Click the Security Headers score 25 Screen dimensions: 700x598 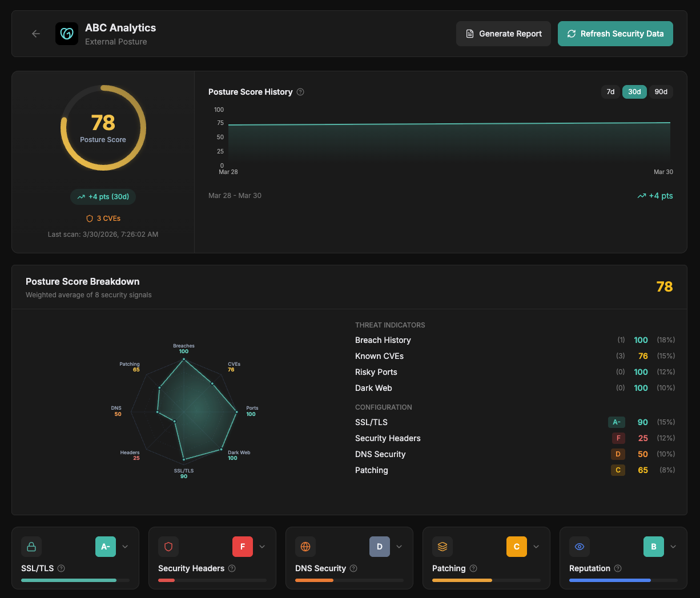(643, 438)
